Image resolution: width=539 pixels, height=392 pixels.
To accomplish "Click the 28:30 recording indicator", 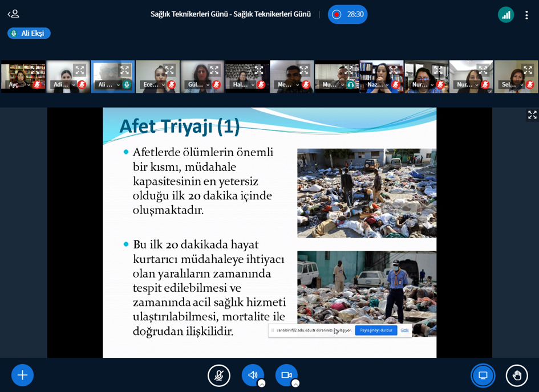I will point(348,14).
